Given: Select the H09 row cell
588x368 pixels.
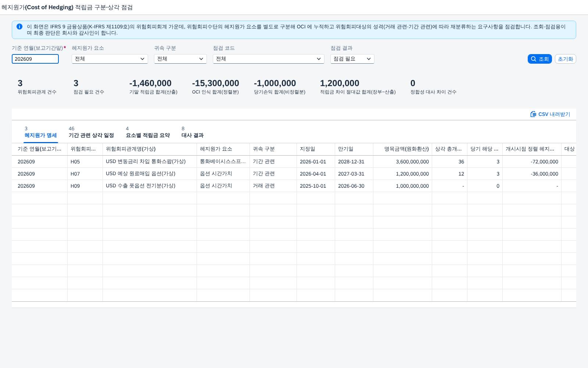Looking at the screenshot, I should (85, 186).
